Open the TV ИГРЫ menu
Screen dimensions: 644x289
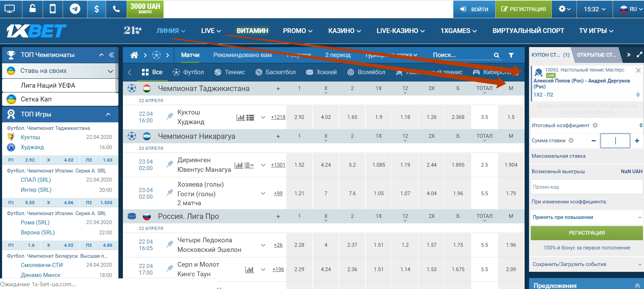596,31
